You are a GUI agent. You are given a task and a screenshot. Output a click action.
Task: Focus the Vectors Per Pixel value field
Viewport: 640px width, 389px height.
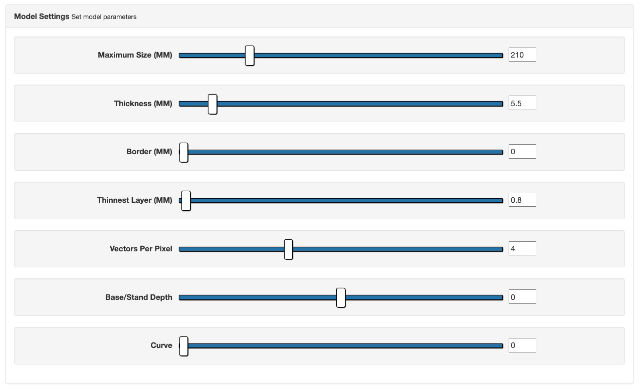(x=522, y=248)
